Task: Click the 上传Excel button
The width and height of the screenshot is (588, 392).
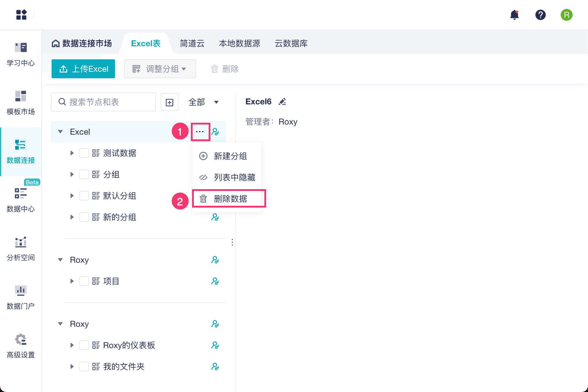Action: click(83, 69)
